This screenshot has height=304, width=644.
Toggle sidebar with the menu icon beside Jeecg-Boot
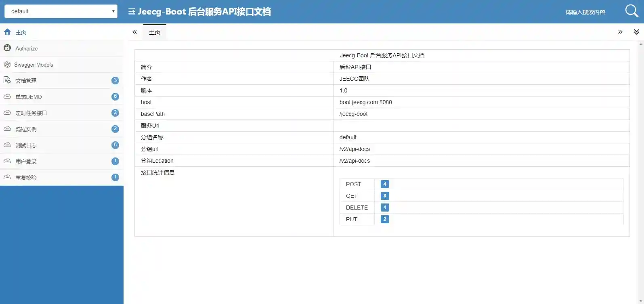pyautogui.click(x=132, y=12)
